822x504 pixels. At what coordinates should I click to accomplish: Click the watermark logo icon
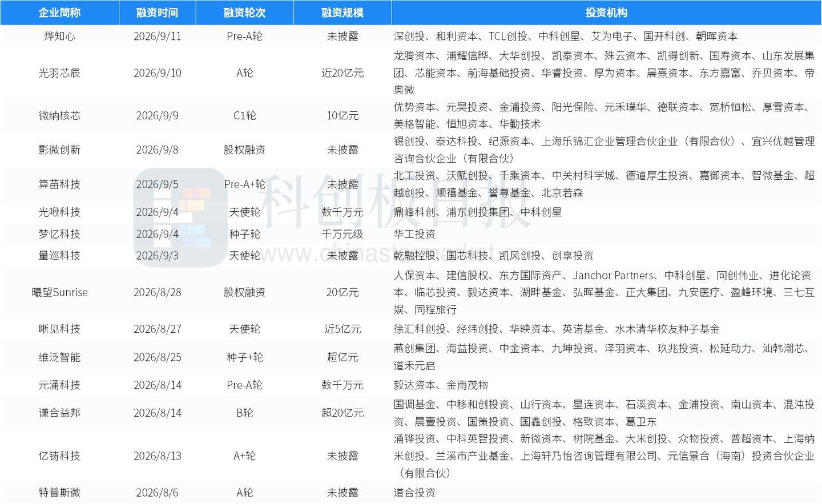tap(180, 217)
